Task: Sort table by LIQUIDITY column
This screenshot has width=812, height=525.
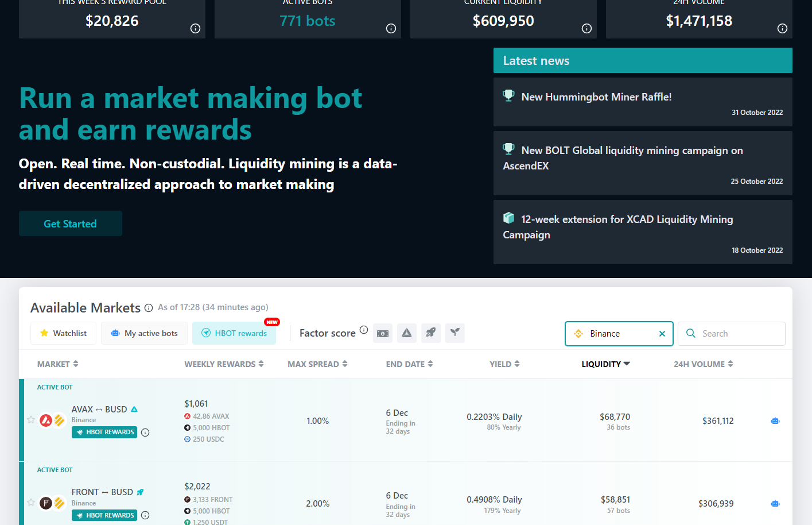Action: click(x=605, y=364)
